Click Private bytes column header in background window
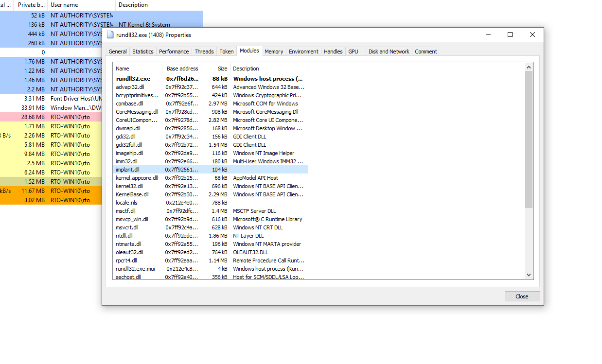The width and height of the screenshot is (602, 364). click(x=30, y=5)
